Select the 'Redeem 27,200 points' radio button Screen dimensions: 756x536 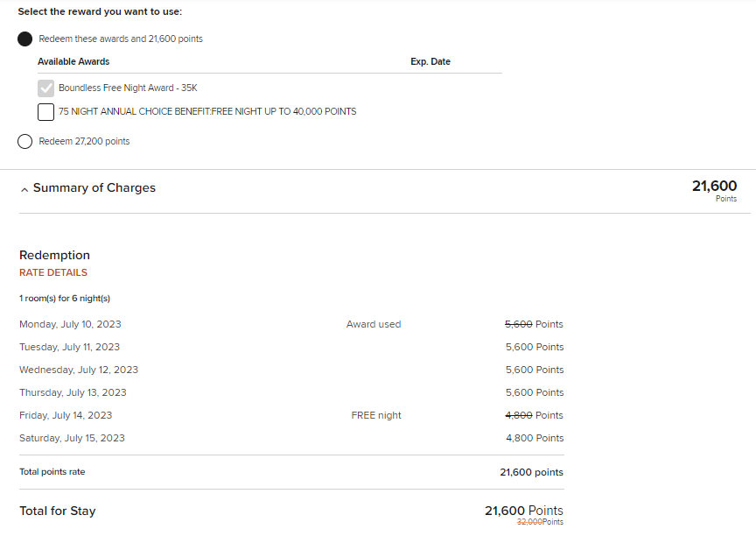tap(24, 141)
